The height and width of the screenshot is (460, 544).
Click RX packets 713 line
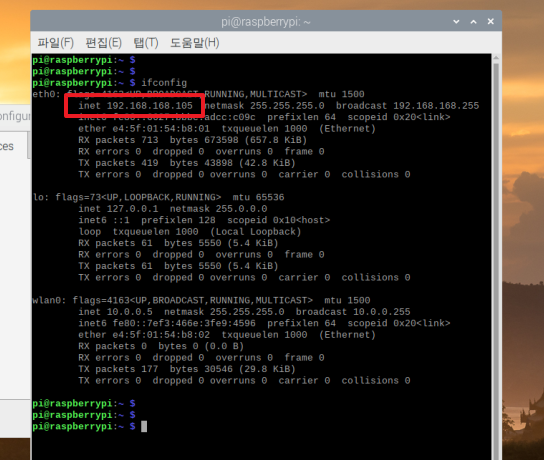193,140
